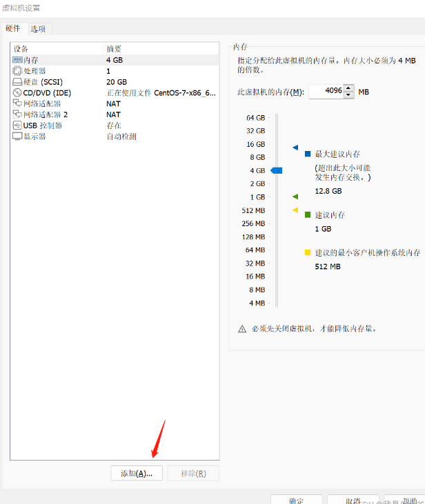Click the 存在 summary for USB 控制器
The image size is (425, 504).
[114, 125]
